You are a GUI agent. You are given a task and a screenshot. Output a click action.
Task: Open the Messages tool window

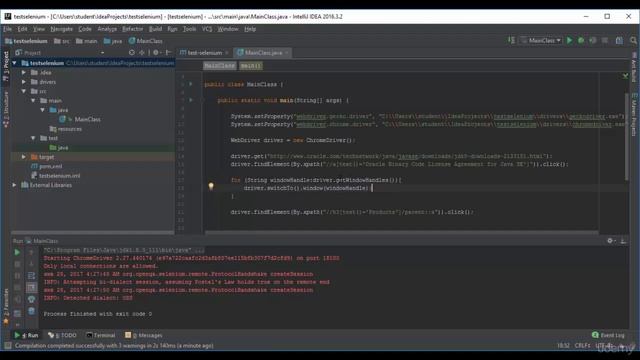click(x=144, y=335)
